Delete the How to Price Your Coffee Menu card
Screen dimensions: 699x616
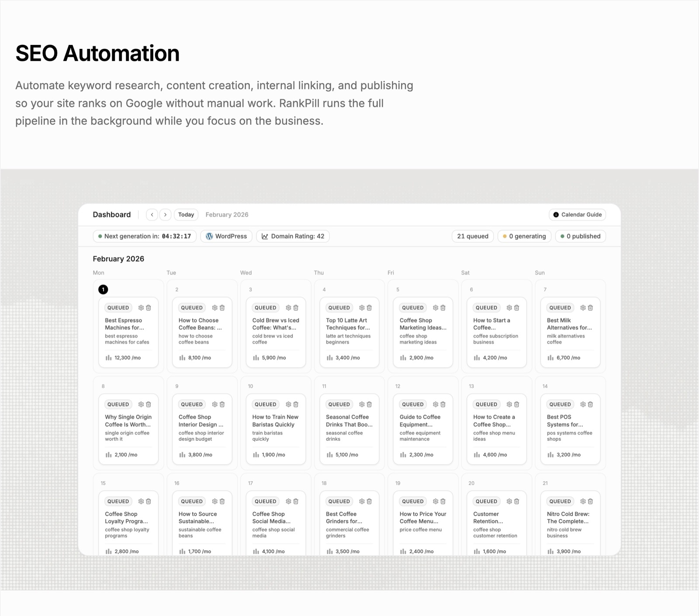(x=443, y=502)
